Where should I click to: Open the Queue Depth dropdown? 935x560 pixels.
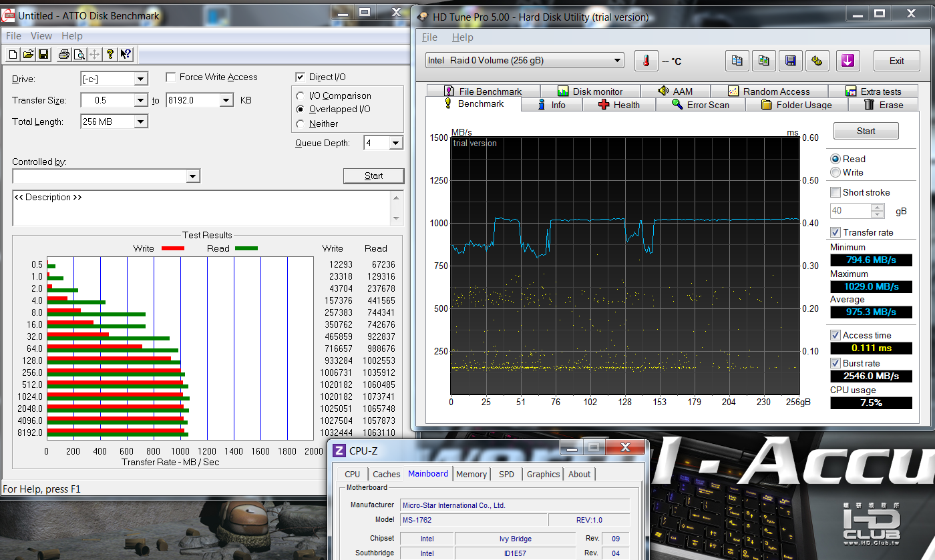pos(395,143)
